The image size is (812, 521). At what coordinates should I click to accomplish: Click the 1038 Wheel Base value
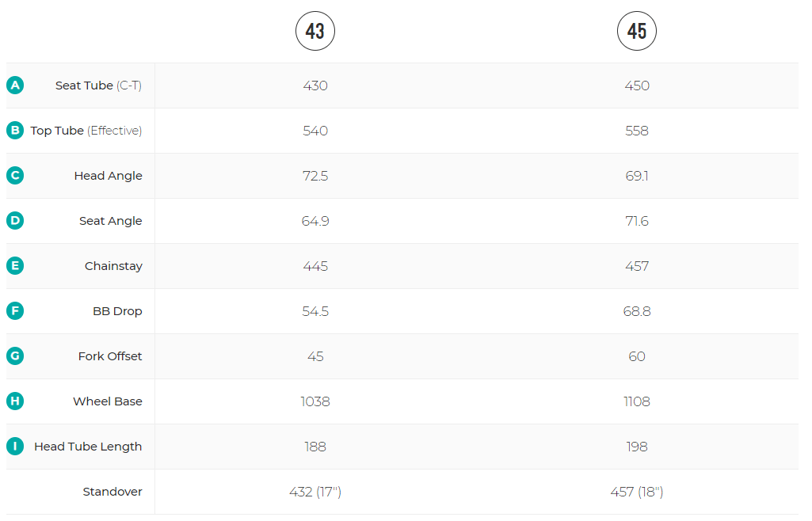pyautogui.click(x=315, y=401)
